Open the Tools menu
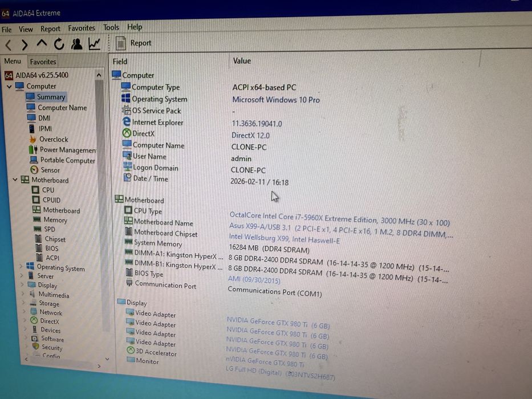This screenshot has width=532, height=399. 111,27
